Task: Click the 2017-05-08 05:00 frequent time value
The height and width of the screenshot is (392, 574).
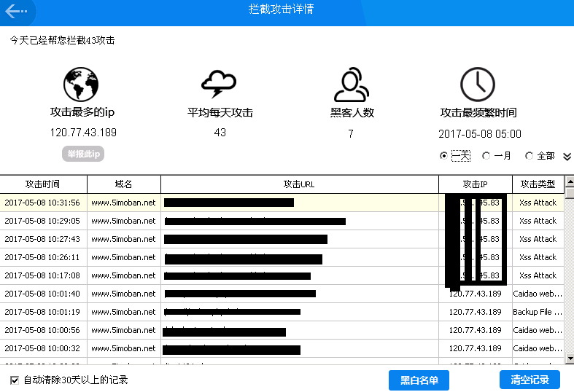Action: 480,134
